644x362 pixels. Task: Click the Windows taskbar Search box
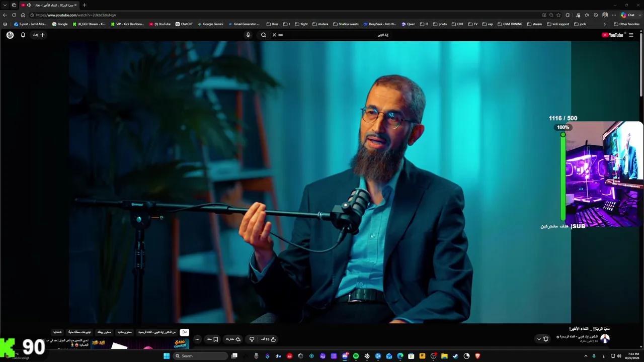201,356
